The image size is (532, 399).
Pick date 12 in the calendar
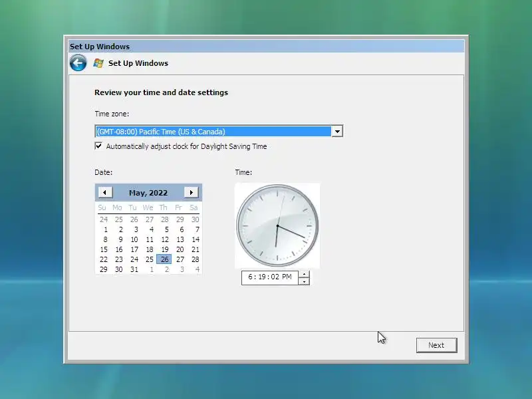tap(165, 239)
